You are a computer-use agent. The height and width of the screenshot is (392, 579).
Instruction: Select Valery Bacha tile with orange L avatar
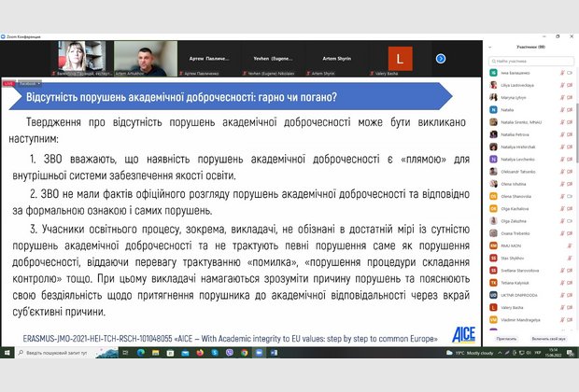pos(401,59)
